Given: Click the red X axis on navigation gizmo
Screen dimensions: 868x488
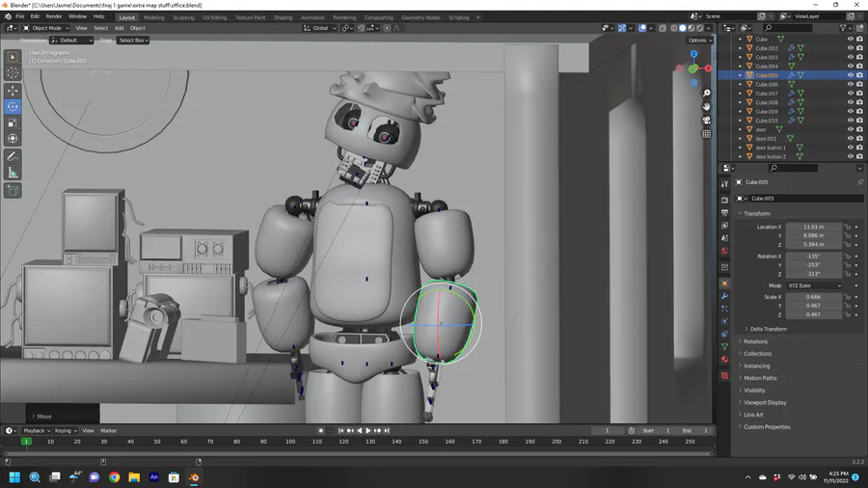Looking at the screenshot, I should point(708,68).
